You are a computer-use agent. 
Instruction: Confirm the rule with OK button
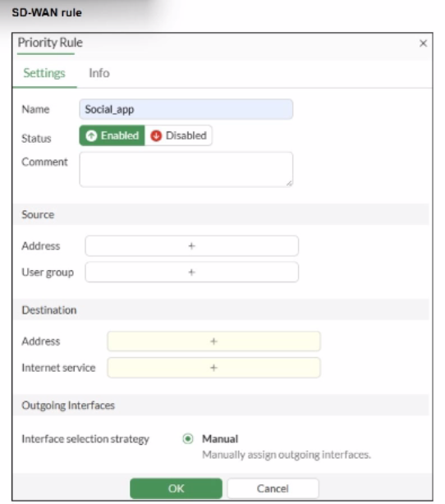tap(176, 488)
